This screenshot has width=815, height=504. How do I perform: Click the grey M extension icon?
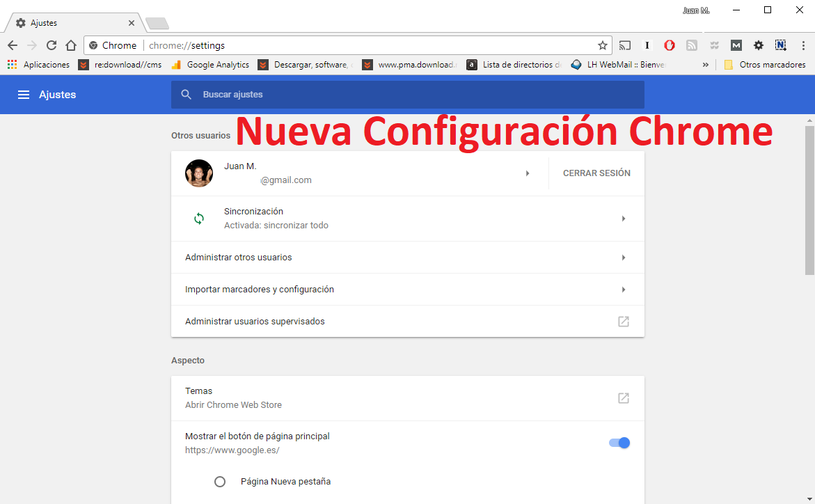(x=736, y=46)
